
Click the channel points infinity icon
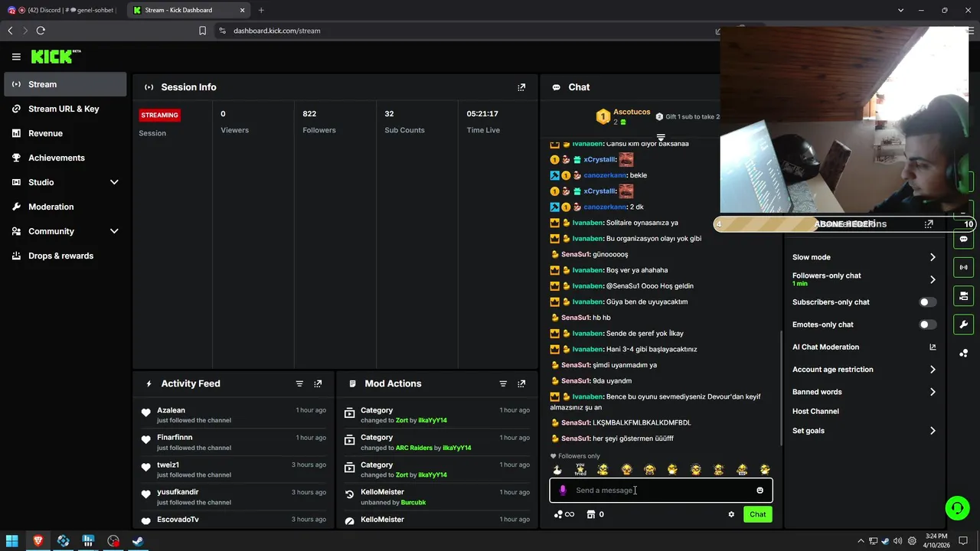pyautogui.click(x=564, y=514)
